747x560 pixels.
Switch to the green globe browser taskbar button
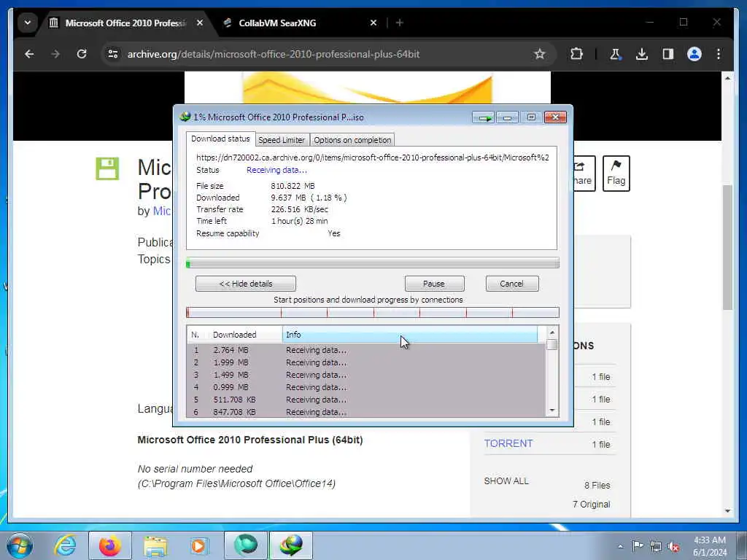click(246, 545)
